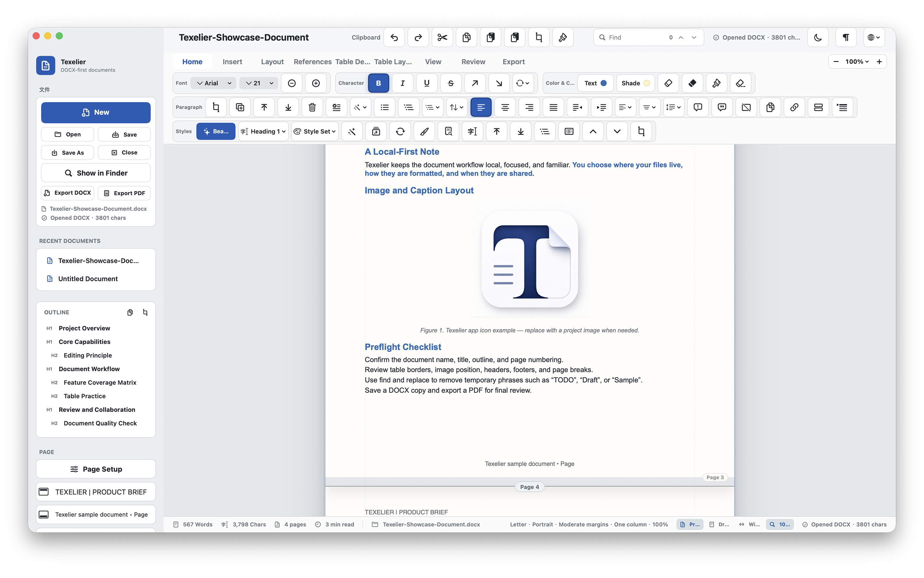Click the Cut scissors icon

442,38
